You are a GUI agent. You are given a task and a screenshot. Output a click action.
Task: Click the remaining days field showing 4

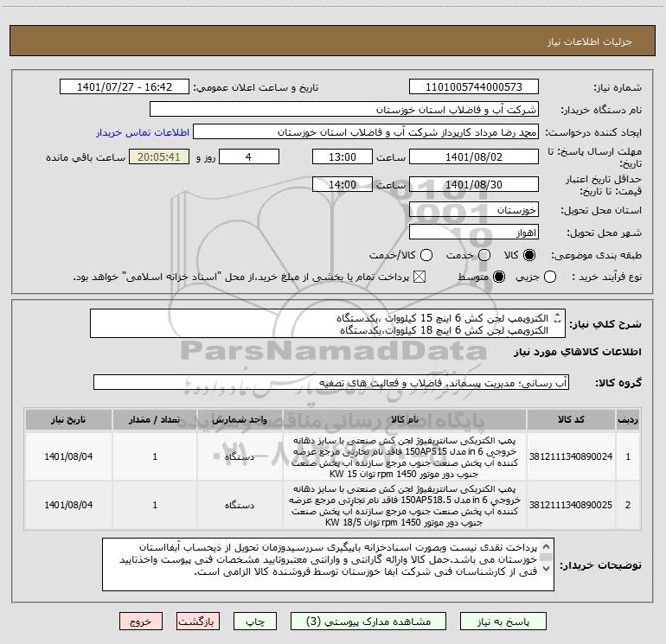tap(249, 156)
